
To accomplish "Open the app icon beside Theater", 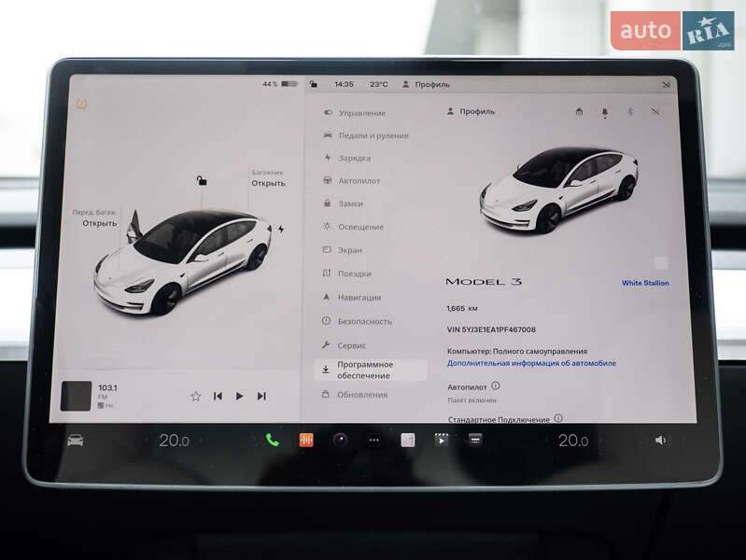I will pos(475,441).
